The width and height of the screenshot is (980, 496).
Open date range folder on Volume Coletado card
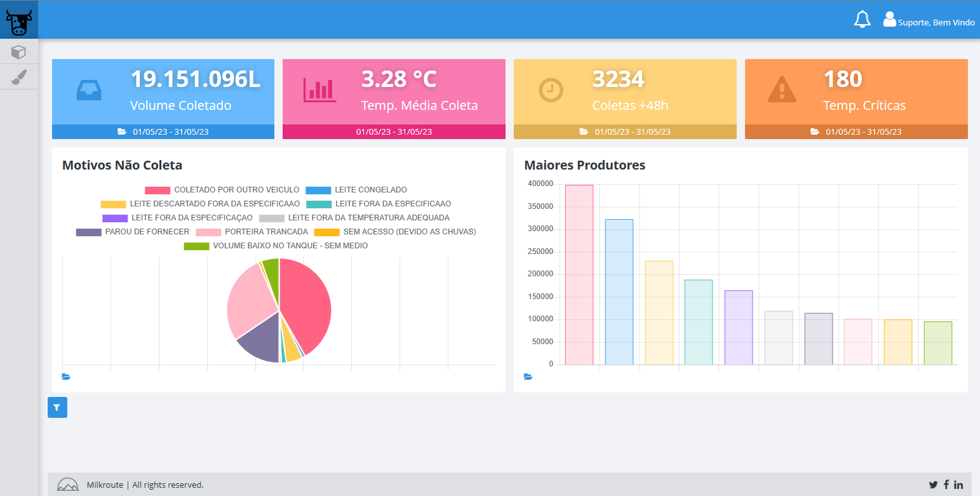(122, 131)
